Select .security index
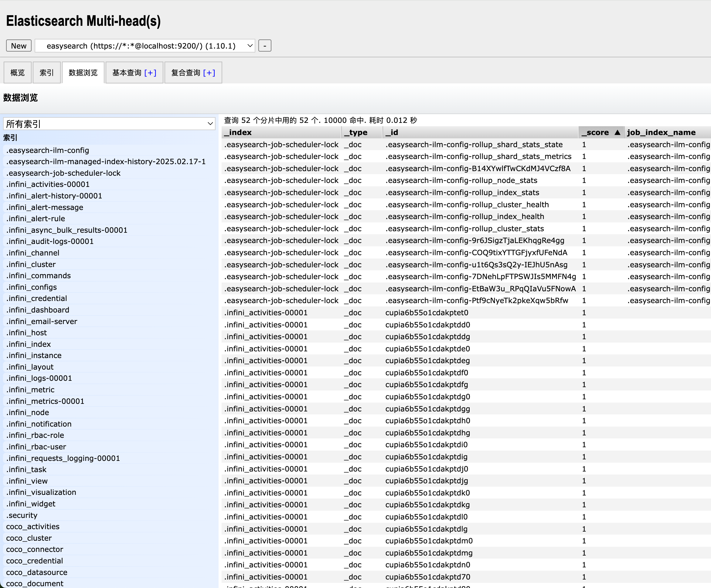This screenshot has width=711, height=588. click(109, 515)
